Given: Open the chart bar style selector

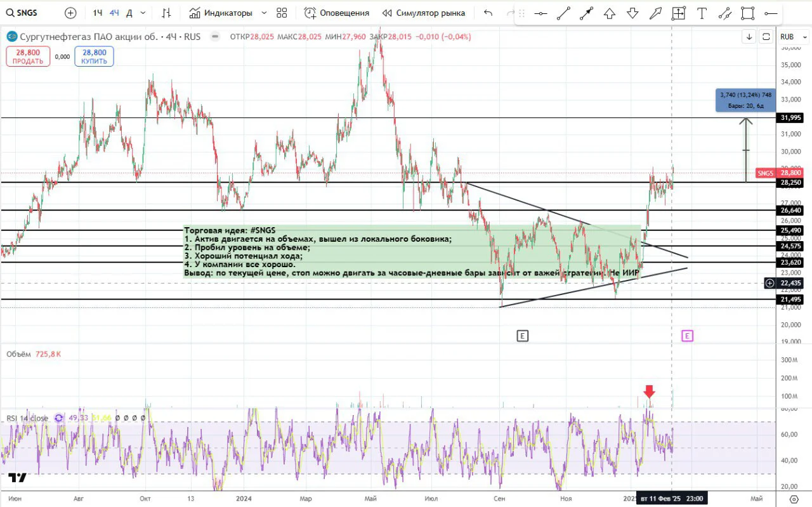Looking at the screenshot, I should pyautogui.click(x=166, y=13).
